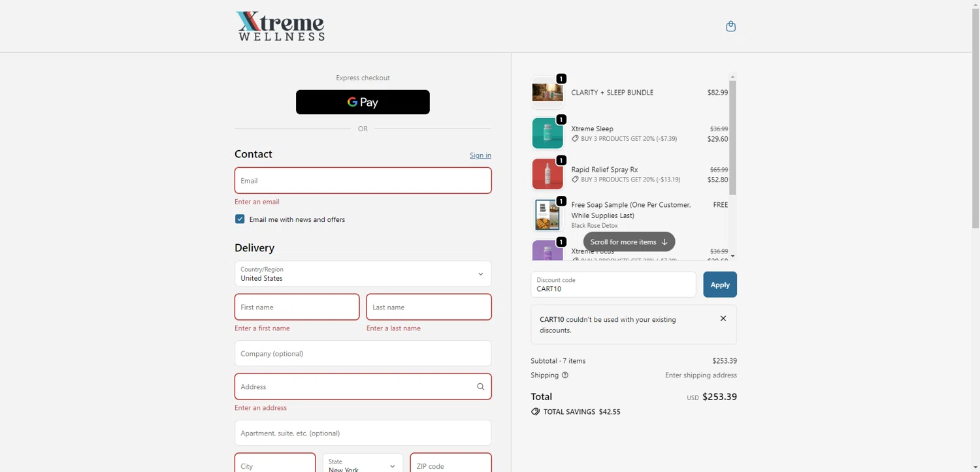Click the down arrow of the cart items scrollbar
This screenshot has width=980, height=472.
point(732,256)
